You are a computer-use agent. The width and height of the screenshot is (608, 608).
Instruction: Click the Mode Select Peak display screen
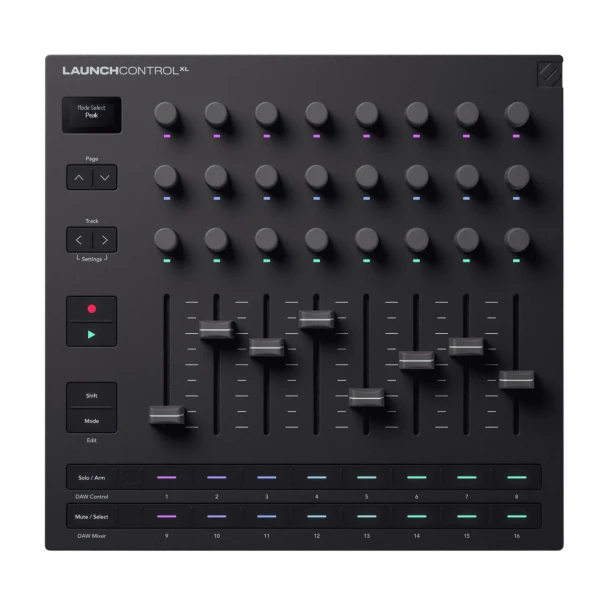(92, 115)
